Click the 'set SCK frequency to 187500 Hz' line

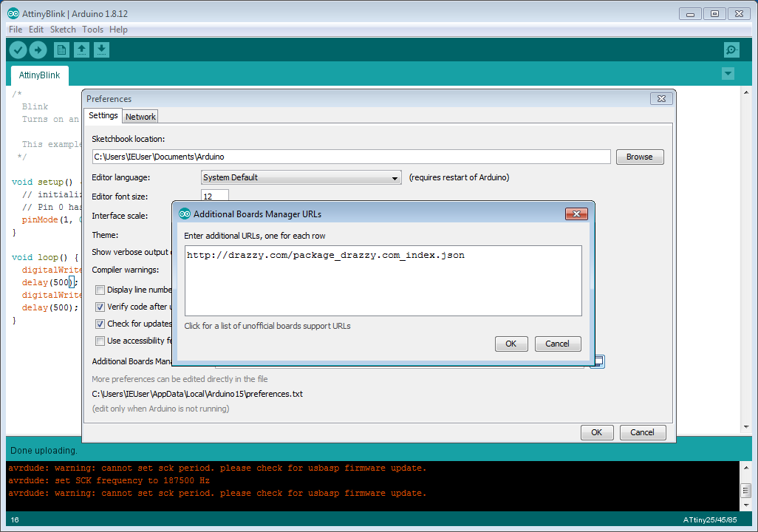click(x=109, y=481)
